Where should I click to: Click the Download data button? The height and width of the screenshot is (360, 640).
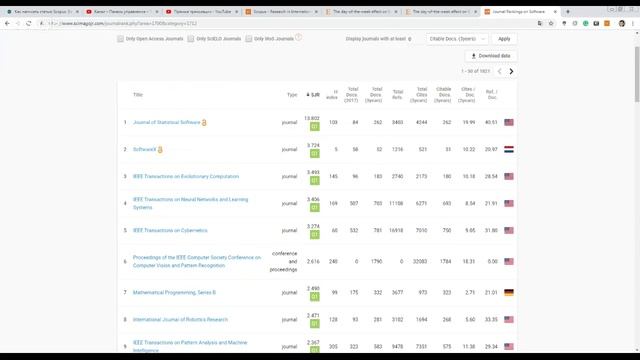[x=491, y=56]
